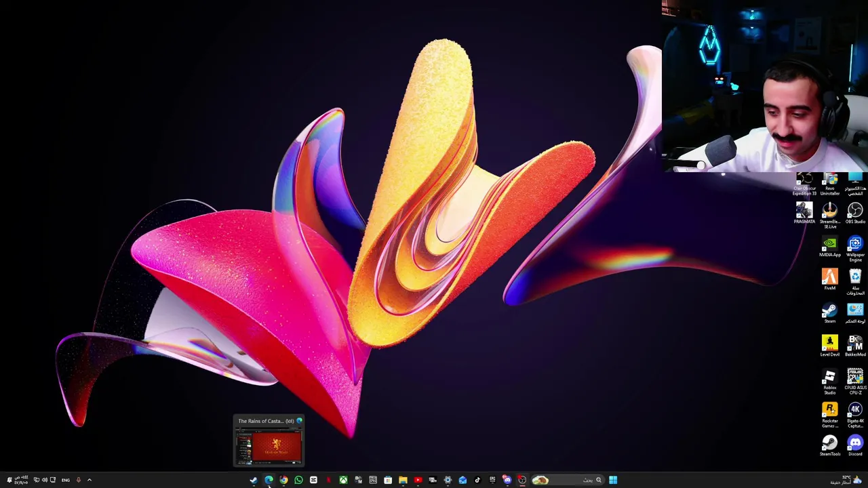Launch WhatsApp from the taskbar

[298, 480]
